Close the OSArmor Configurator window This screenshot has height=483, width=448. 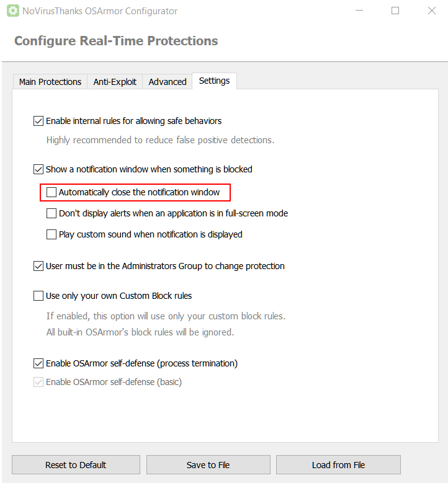point(431,11)
